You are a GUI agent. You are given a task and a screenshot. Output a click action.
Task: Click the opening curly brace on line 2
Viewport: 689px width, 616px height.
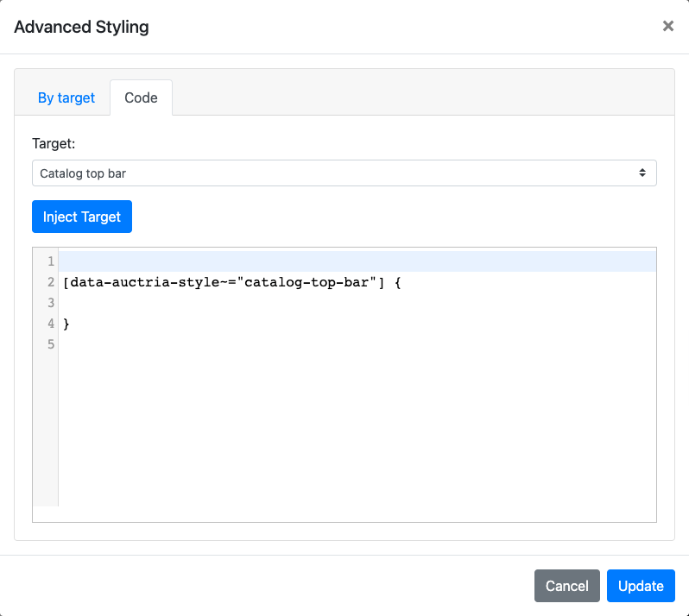pyautogui.click(x=398, y=282)
